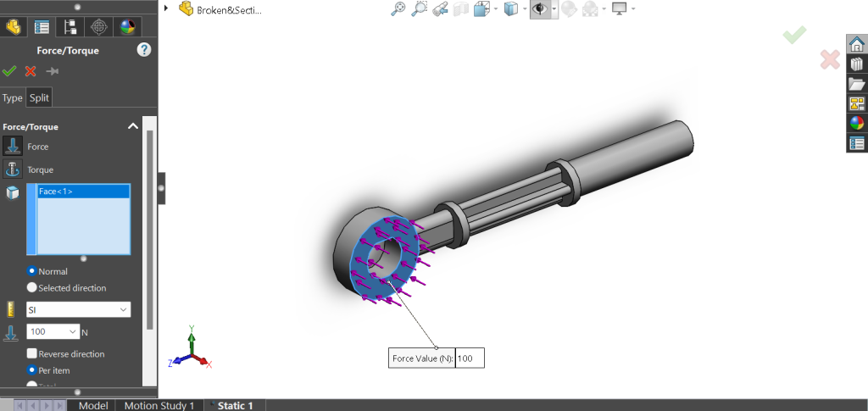This screenshot has width=868, height=411.
Task: Click the red X to cancel Force/Torque
Action: [x=31, y=71]
